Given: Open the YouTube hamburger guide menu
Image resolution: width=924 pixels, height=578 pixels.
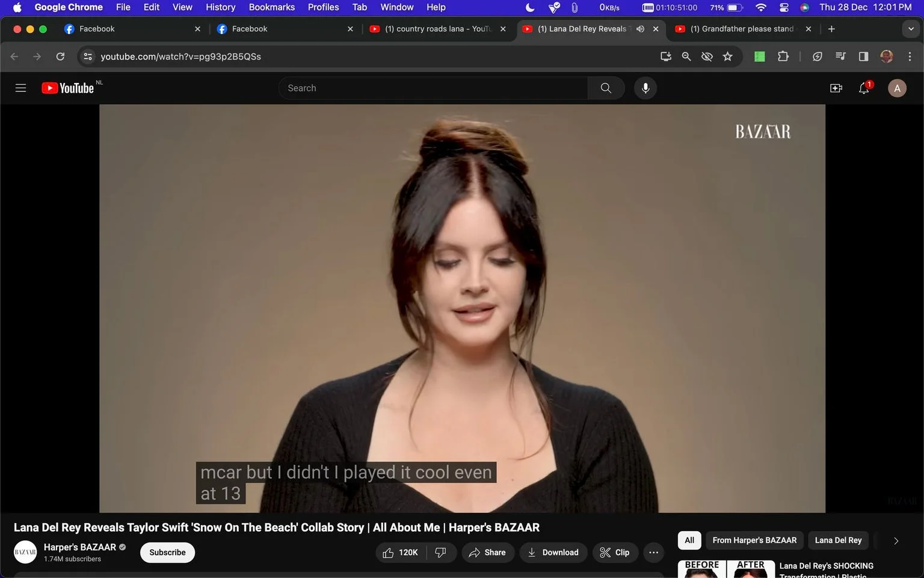Looking at the screenshot, I should tap(20, 88).
